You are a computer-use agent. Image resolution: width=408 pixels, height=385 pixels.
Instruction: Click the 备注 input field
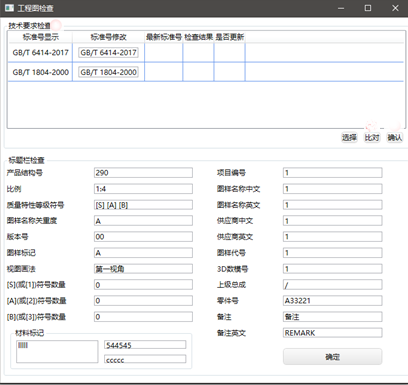tap(332, 317)
